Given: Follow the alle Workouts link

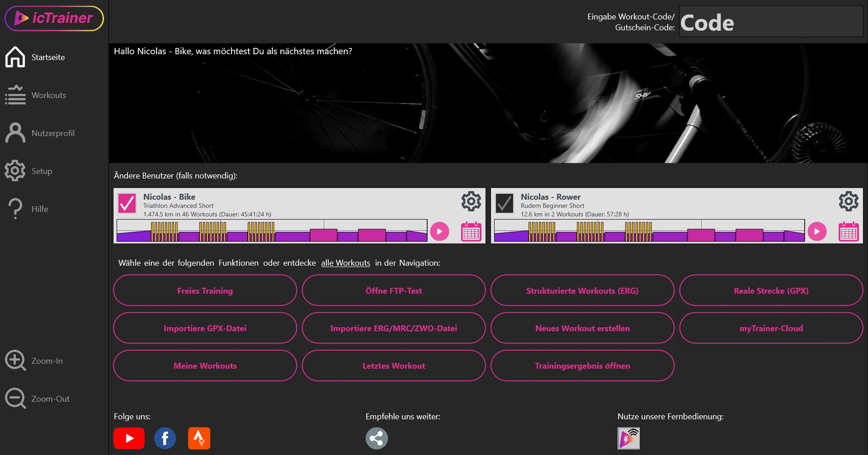Looking at the screenshot, I should tap(345, 263).
